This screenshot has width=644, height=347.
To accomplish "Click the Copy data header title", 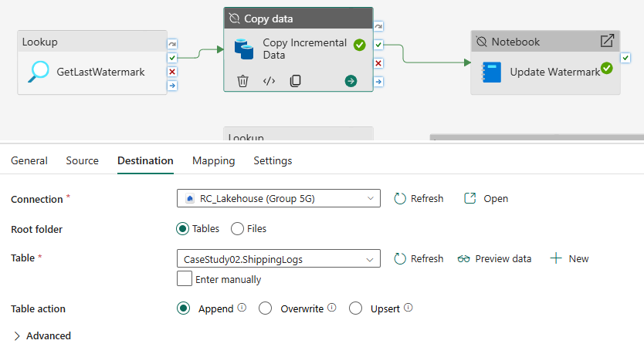I will pos(268,19).
